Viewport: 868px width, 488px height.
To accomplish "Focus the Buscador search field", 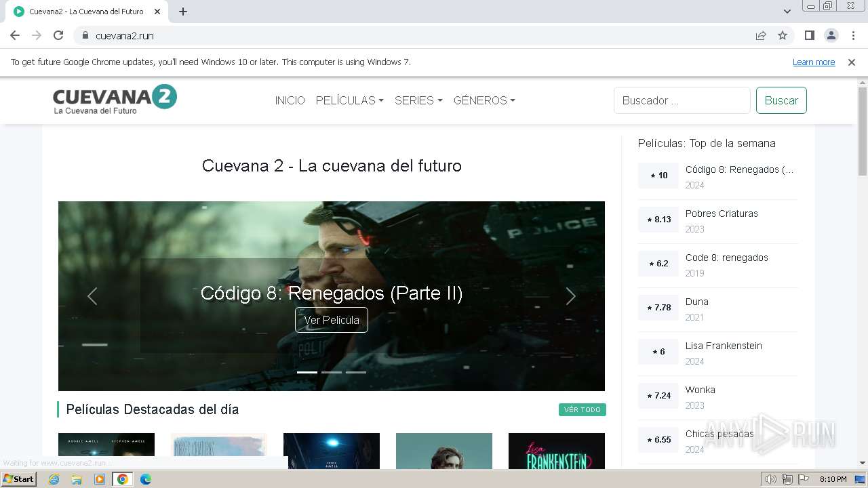I will click(682, 100).
